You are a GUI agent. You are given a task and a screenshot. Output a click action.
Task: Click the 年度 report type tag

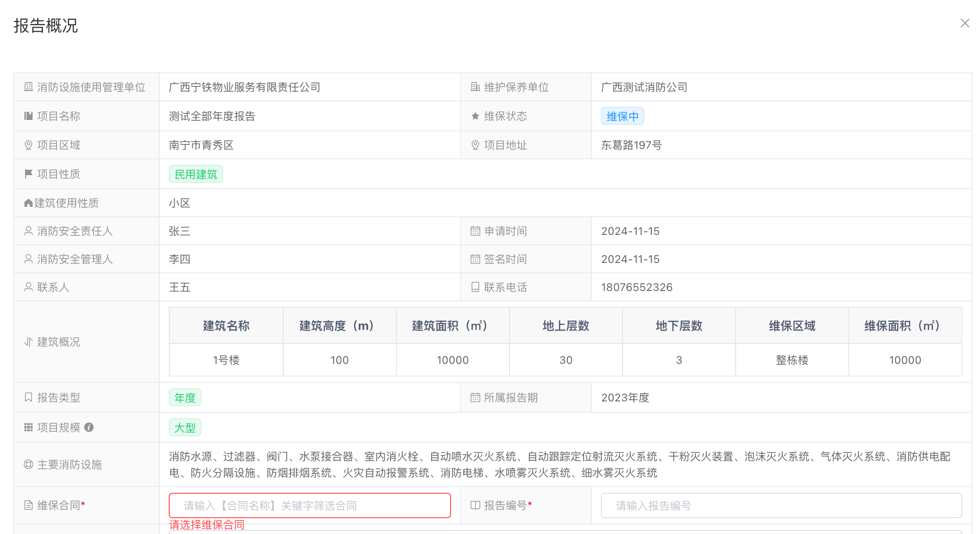[x=185, y=398]
